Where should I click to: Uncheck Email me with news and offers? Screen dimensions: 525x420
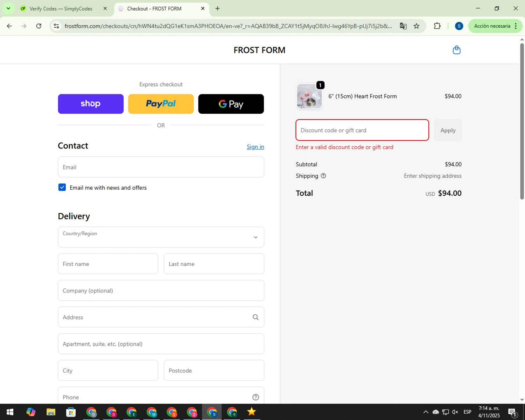click(62, 187)
